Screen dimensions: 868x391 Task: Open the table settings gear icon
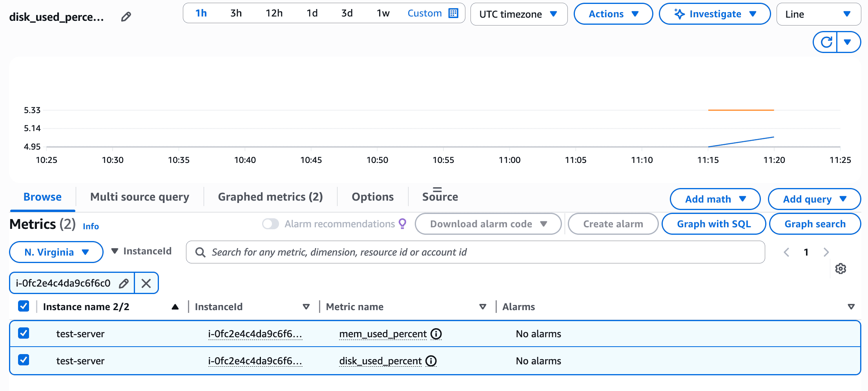[x=841, y=269]
